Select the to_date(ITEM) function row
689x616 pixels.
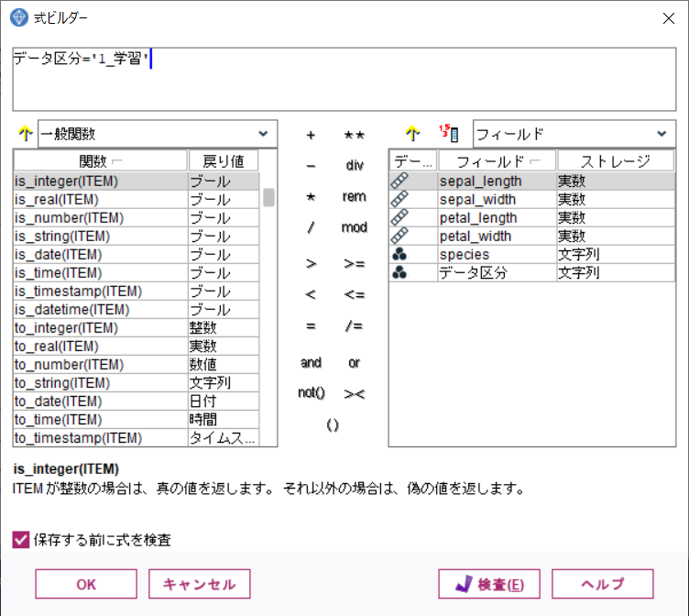pyautogui.click(x=137, y=401)
